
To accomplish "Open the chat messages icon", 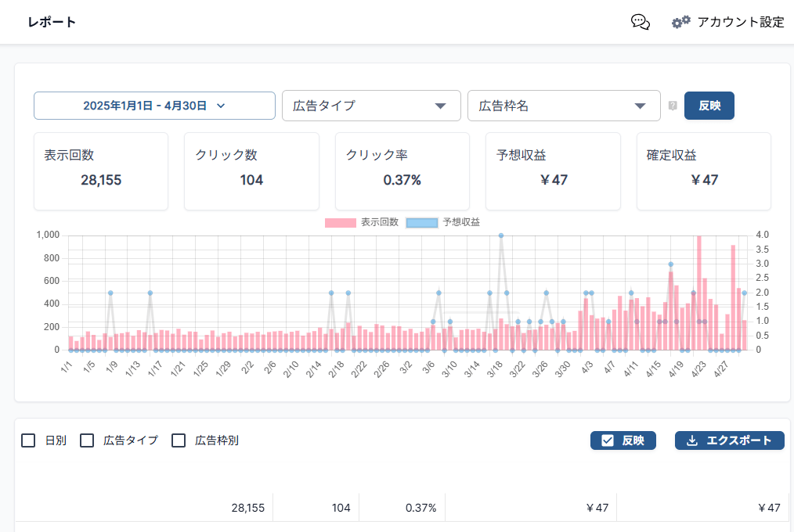I will point(640,22).
